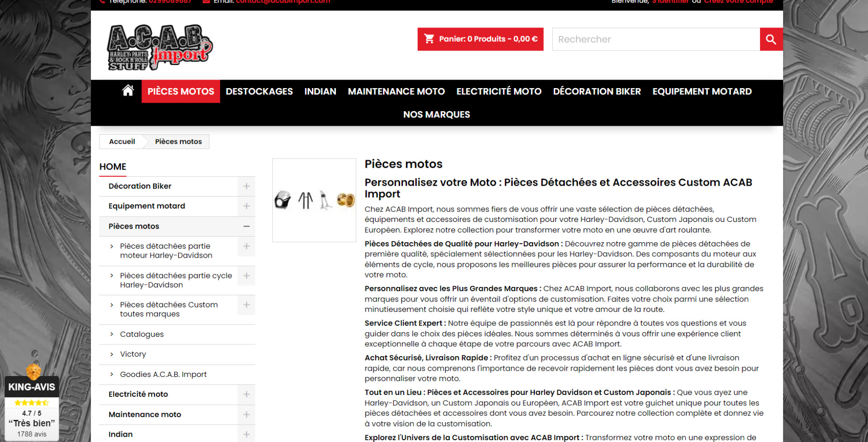Open the A.C.A.B Import logo
The height and width of the screenshot is (442, 868).
click(160, 47)
